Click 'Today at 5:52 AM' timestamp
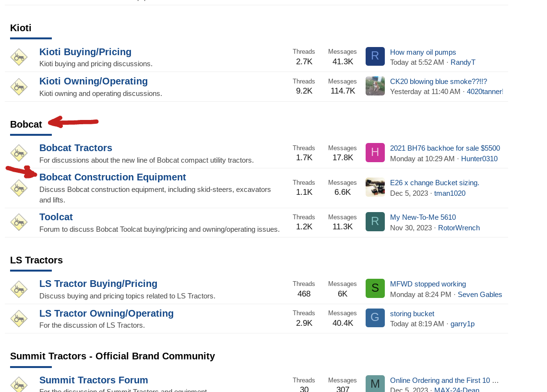The image size is (547, 392). 417,62
